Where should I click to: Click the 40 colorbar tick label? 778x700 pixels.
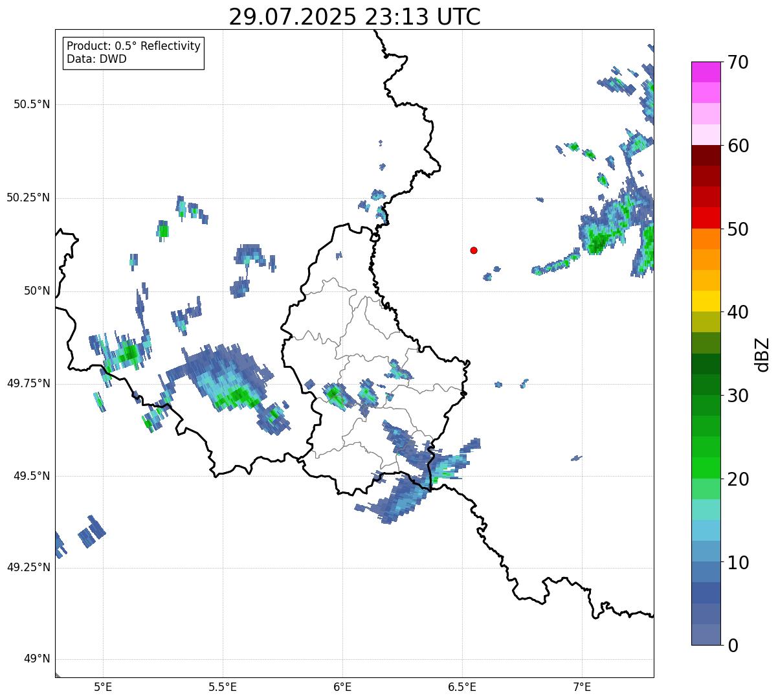tap(737, 312)
